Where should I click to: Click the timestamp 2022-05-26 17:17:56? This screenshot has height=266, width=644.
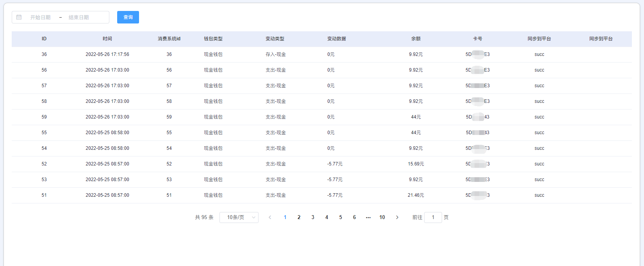[107, 54]
